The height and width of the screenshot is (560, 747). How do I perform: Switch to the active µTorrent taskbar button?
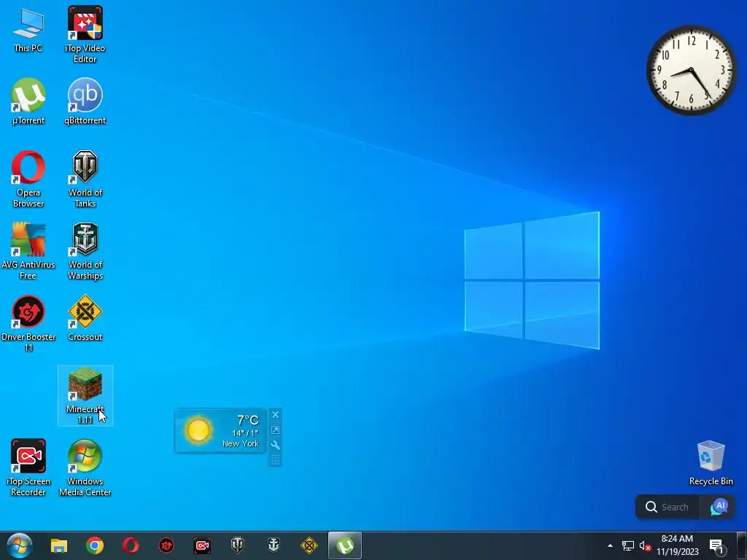tap(345, 545)
